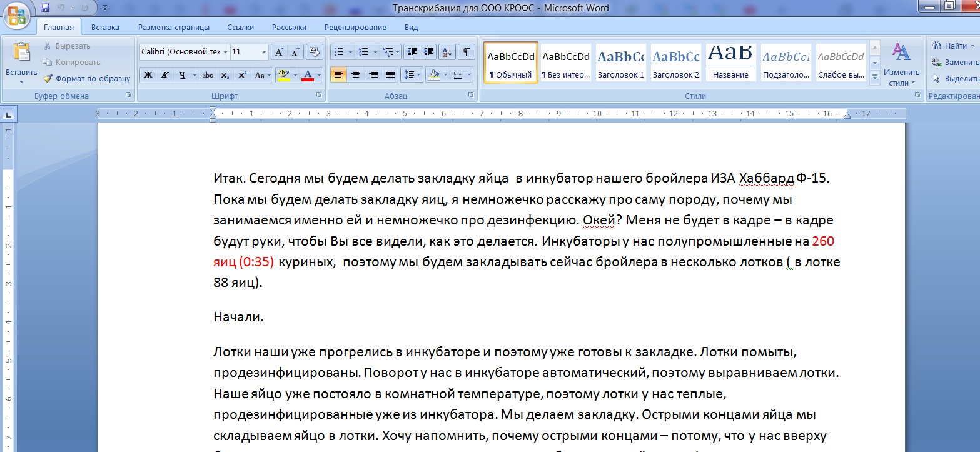Screen dimensions: 980x452
Task: Apply paragraph borders with borders icon
Action: [x=458, y=75]
